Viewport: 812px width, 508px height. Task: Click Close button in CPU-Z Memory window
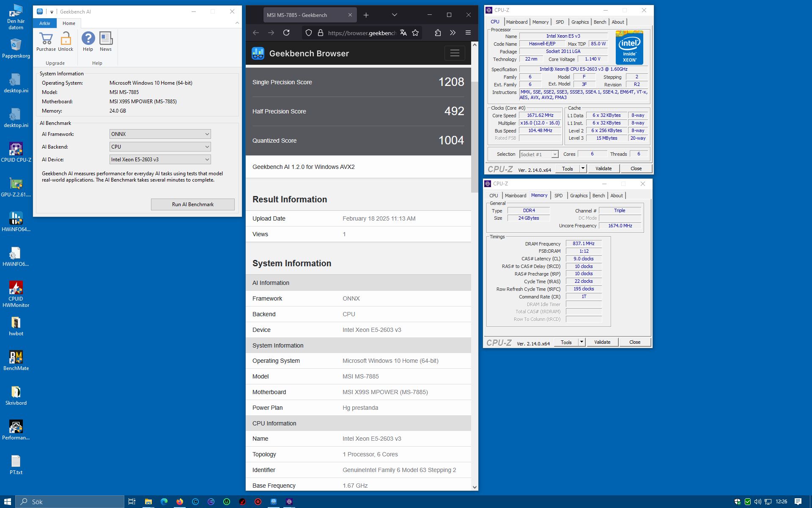pos(635,342)
